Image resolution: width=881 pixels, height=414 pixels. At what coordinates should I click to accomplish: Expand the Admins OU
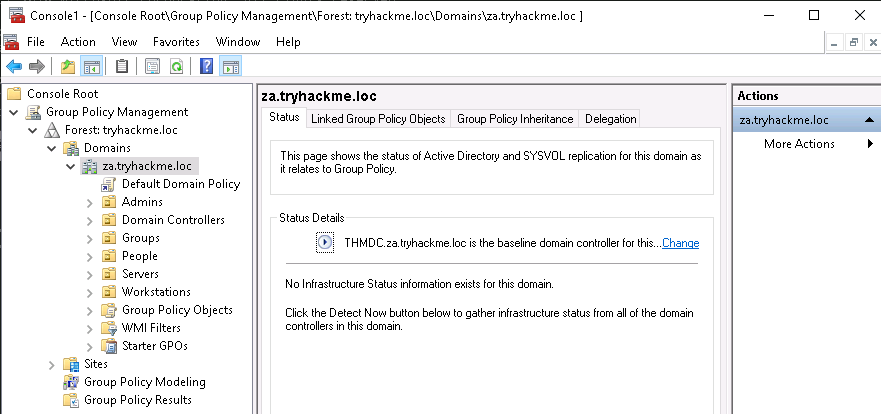[x=90, y=202]
